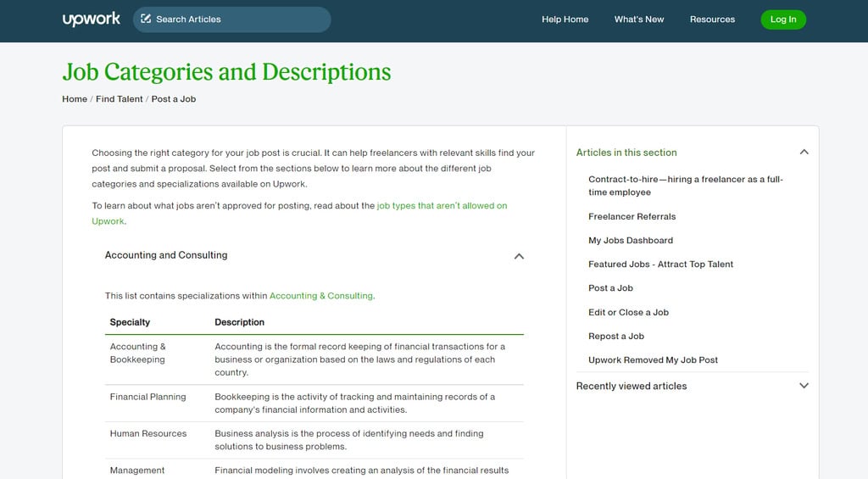The image size is (868, 479).
Task: Collapse Articles in this section panel
Action: coord(804,153)
